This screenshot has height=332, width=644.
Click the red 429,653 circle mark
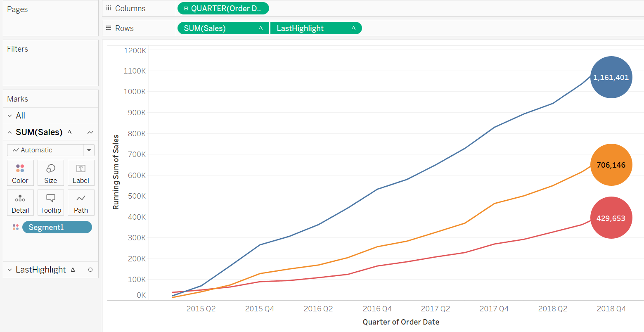(x=611, y=218)
